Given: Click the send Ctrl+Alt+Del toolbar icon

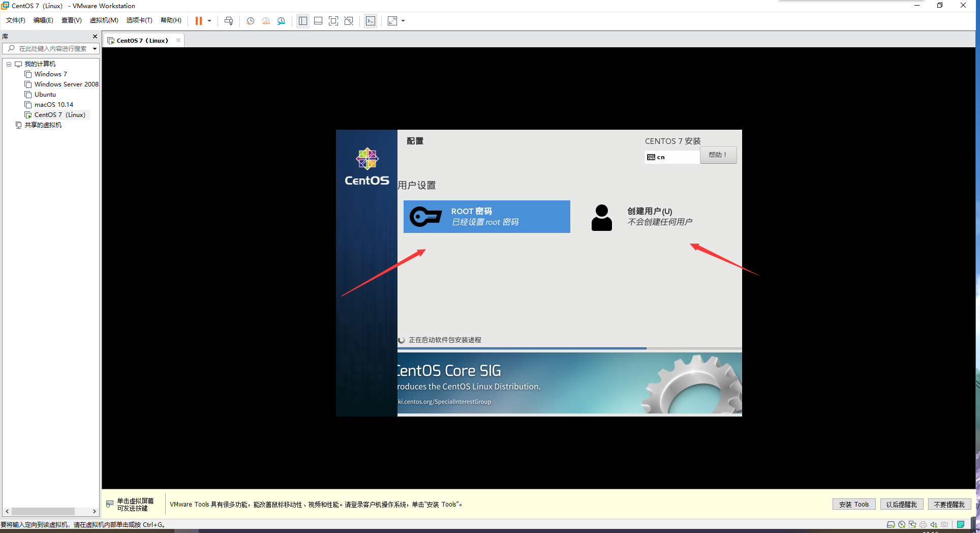Looking at the screenshot, I should coord(229,21).
